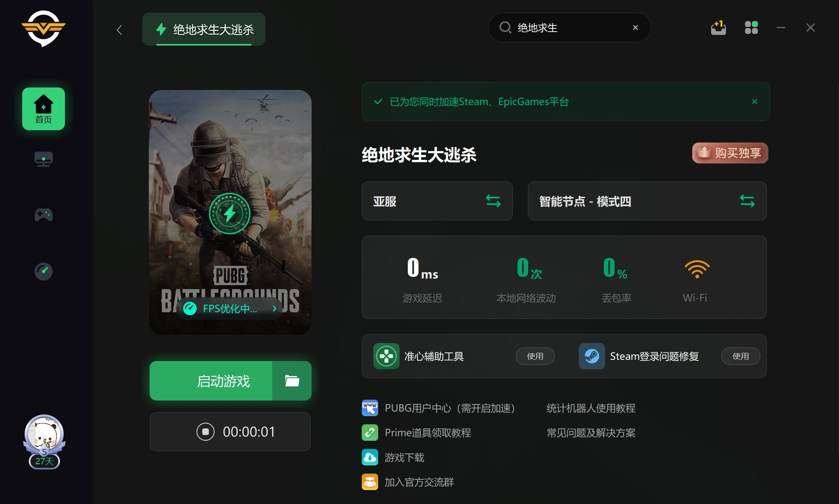Open the +1 inbox icon
Screen dimensions: 839x504
point(718,28)
